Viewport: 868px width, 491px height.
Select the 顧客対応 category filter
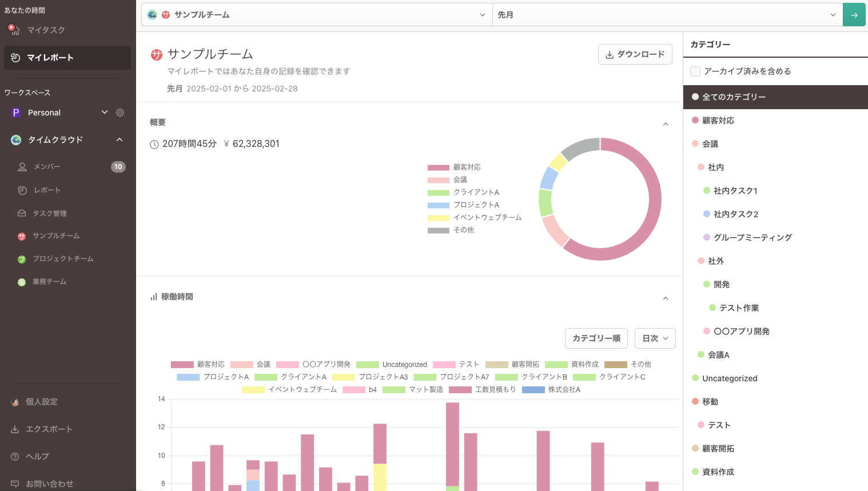click(x=718, y=121)
